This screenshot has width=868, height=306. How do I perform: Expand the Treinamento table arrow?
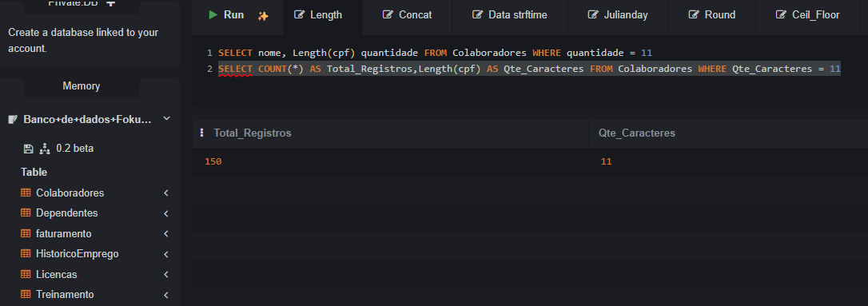165,294
